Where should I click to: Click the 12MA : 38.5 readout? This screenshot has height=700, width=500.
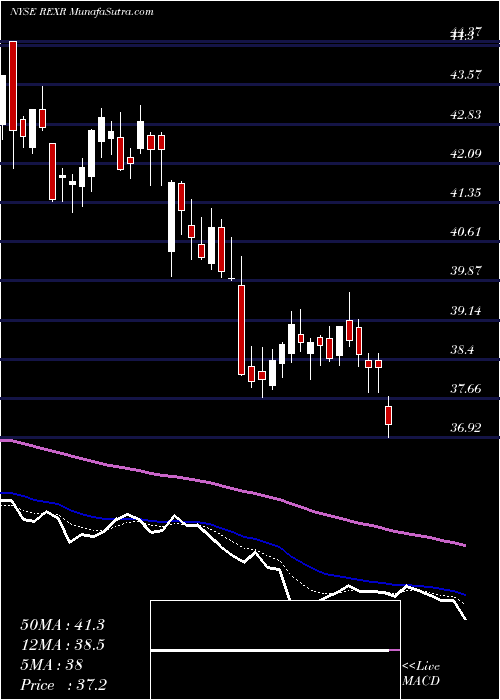pyautogui.click(x=62, y=644)
